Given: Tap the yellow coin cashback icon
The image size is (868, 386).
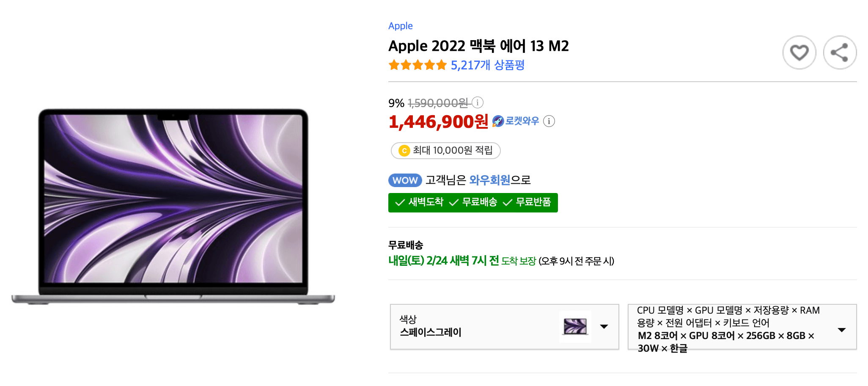Looking at the screenshot, I should pyautogui.click(x=404, y=151).
